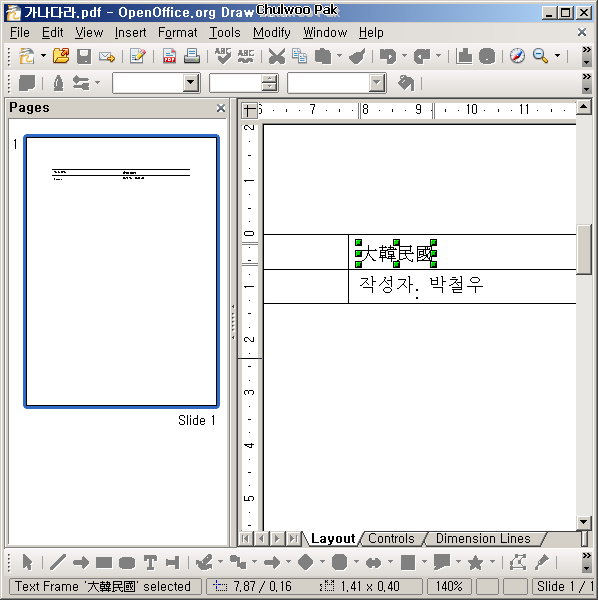Click the Undo arrow icon

click(388, 56)
